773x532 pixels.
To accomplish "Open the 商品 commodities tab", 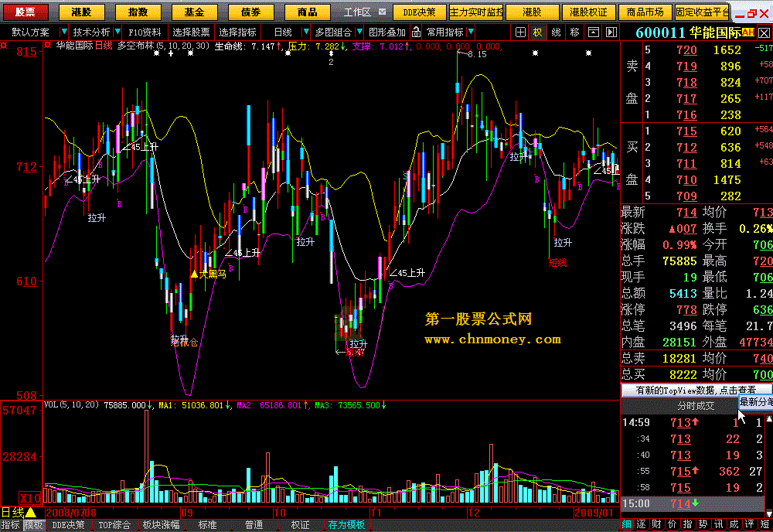I will click(308, 12).
